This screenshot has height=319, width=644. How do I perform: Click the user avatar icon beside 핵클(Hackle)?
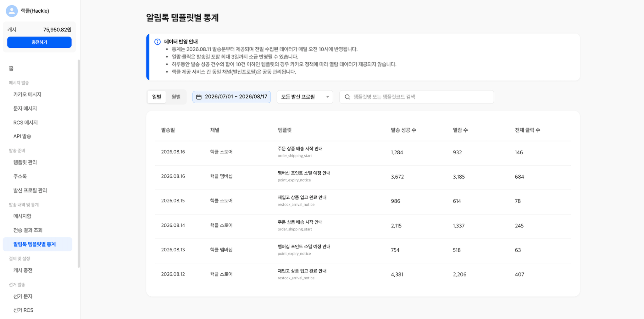coord(12,11)
